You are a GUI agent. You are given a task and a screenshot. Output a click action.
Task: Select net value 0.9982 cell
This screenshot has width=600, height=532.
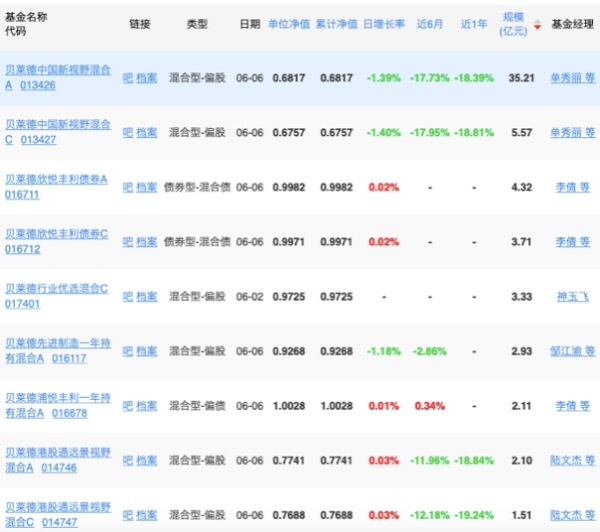[289, 188]
